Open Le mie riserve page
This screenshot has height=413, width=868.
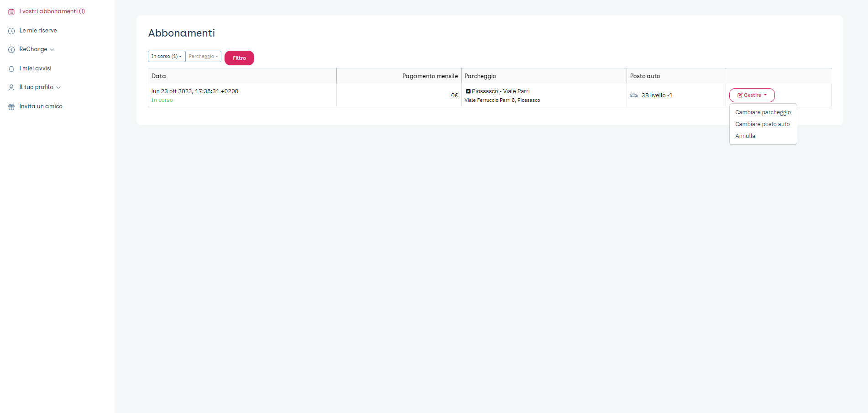point(38,31)
